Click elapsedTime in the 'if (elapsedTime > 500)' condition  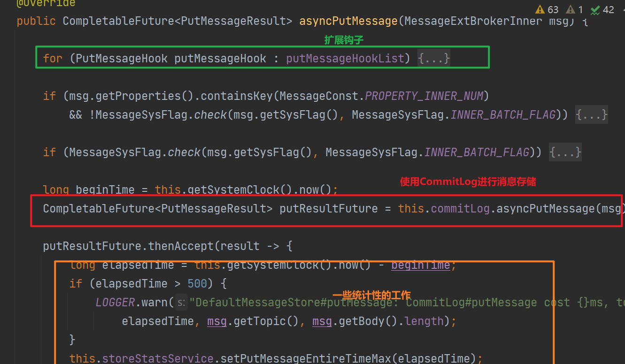point(131,284)
